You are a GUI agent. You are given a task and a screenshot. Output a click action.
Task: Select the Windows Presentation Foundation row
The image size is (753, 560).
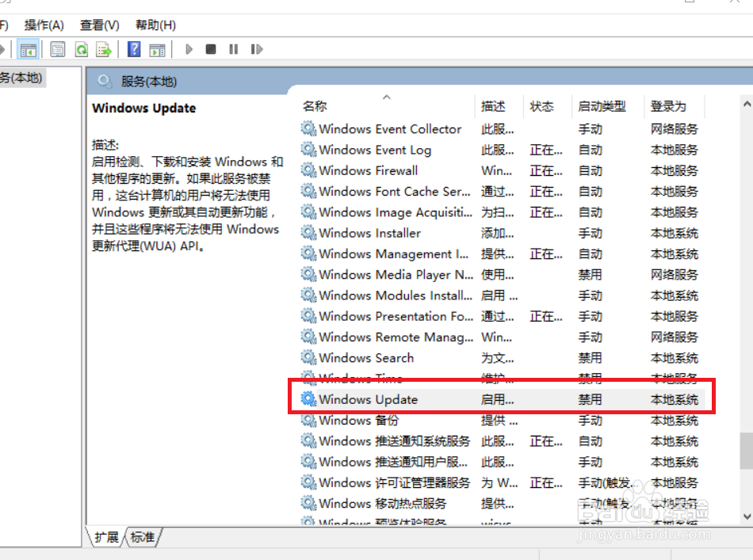[502, 316]
